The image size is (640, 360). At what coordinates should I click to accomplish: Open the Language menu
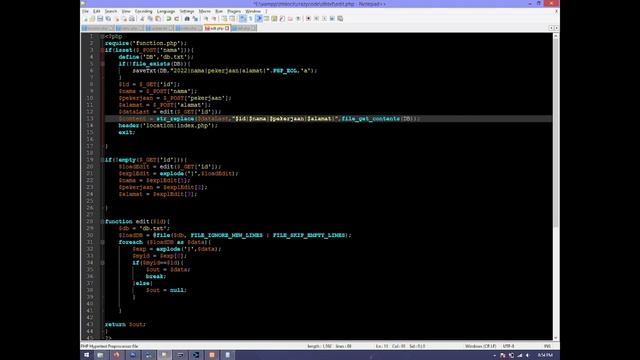tap(166, 11)
